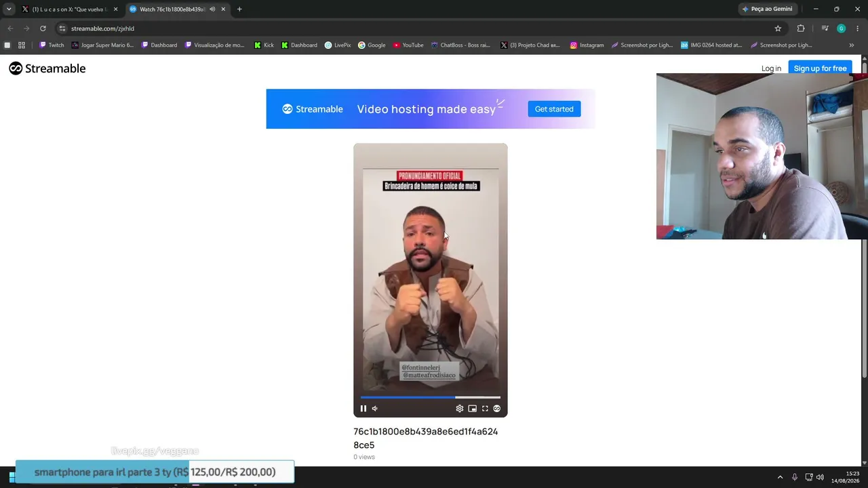View site information icon in address bar
The width and height of the screenshot is (868, 488).
click(62, 28)
